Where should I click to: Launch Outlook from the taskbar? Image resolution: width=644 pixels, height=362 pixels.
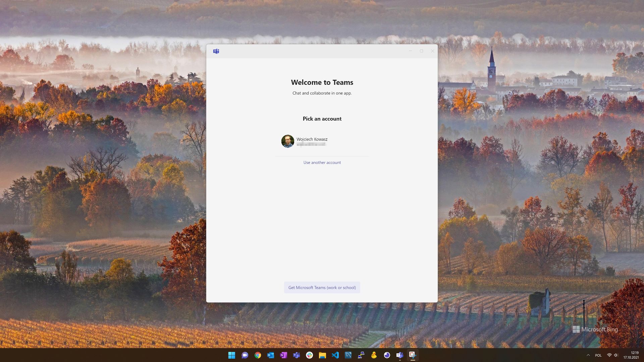tap(271, 355)
